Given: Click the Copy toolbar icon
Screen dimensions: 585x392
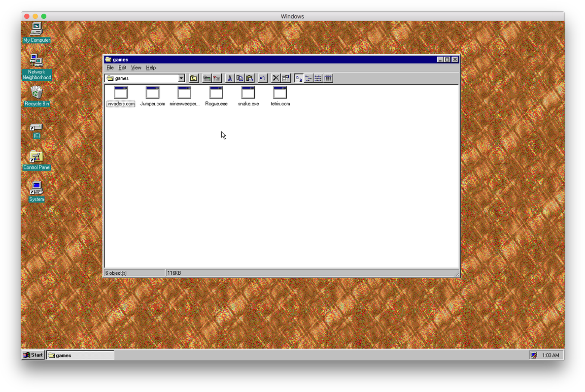Looking at the screenshot, I should tap(240, 78).
